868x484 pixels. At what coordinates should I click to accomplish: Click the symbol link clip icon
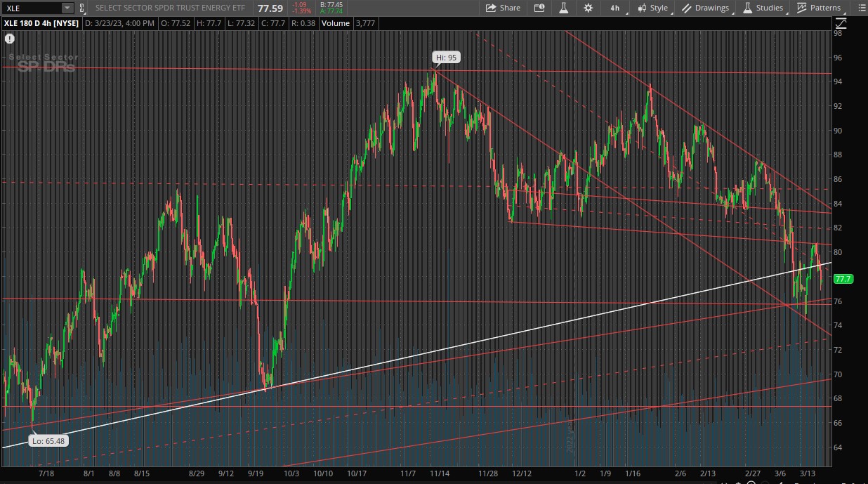(82, 8)
